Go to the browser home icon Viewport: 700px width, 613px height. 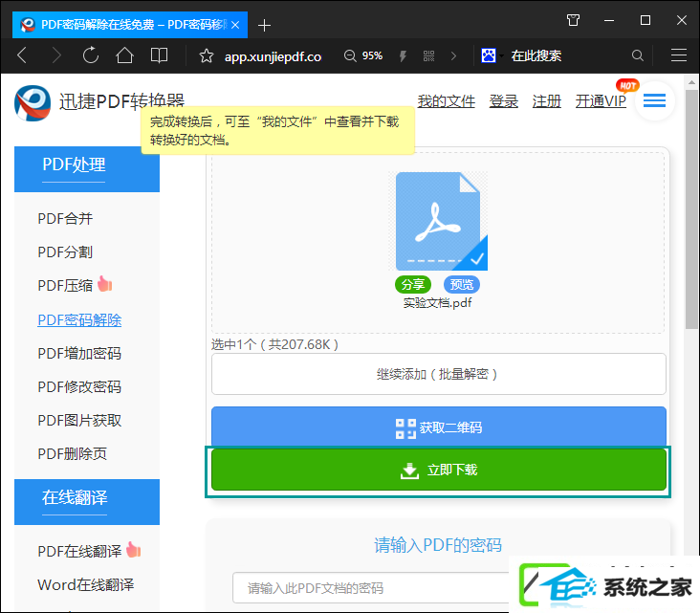tap(124, 55)
